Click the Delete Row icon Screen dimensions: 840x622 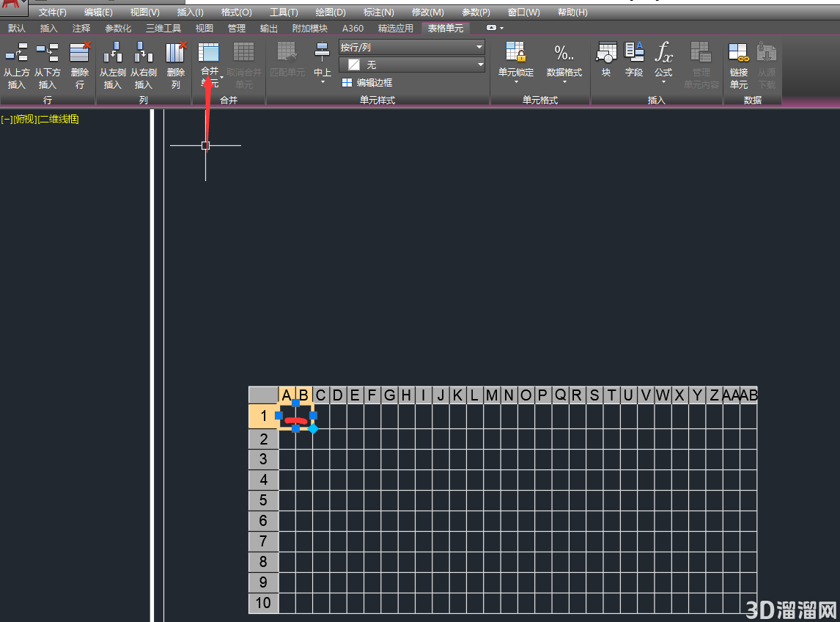(80, 53)
